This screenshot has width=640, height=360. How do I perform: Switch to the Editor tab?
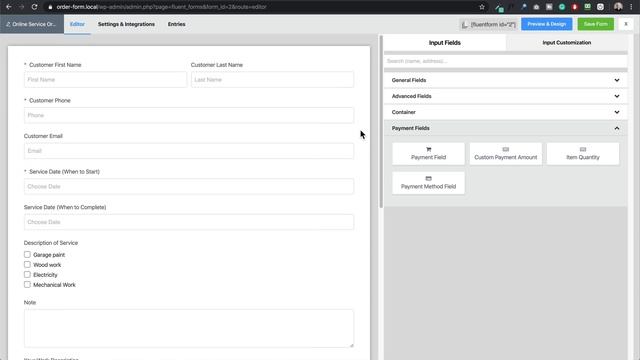[77, 24]
